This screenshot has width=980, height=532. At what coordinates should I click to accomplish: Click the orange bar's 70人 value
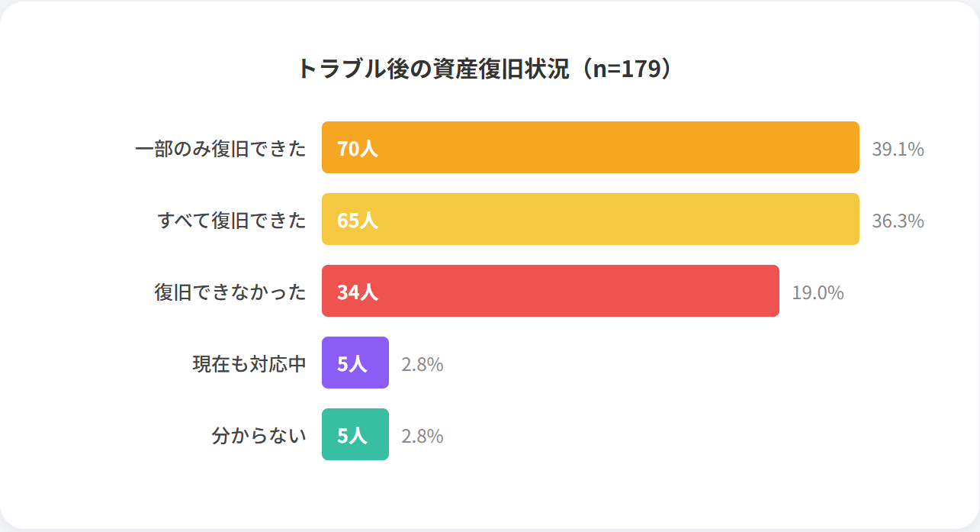(x=357, y=148)
